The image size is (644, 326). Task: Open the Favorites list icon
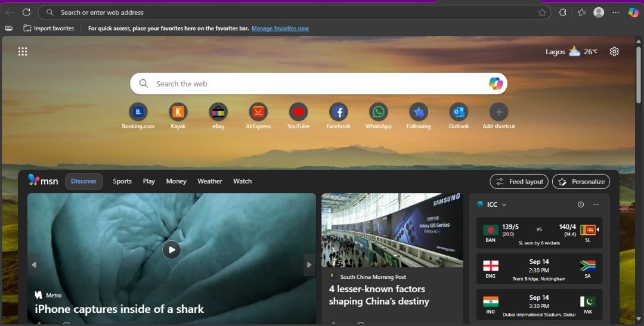pyautogui.click(x=581, y=13)
